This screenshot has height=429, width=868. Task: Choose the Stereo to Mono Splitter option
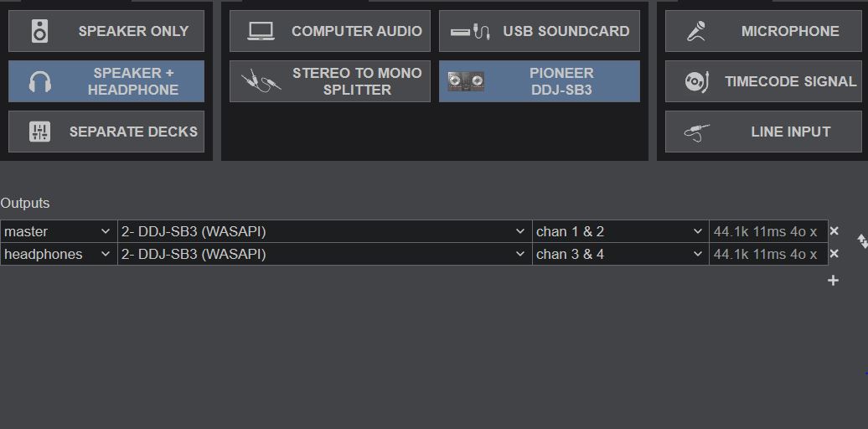click(x=330, y=81)
